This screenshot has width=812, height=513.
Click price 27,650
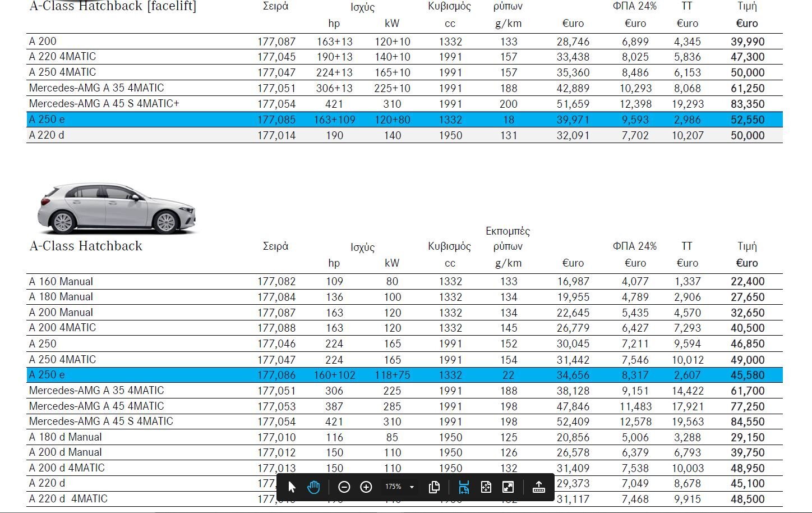[x=748, y=297]
